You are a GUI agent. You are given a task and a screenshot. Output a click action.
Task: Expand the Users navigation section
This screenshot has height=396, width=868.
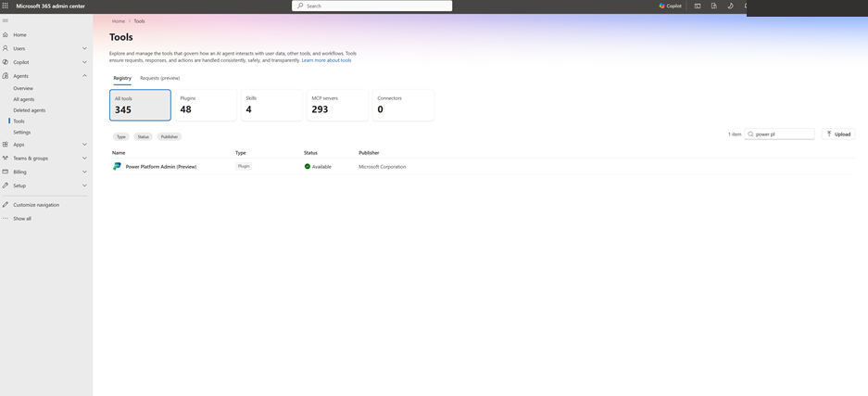tap(84, 49)
